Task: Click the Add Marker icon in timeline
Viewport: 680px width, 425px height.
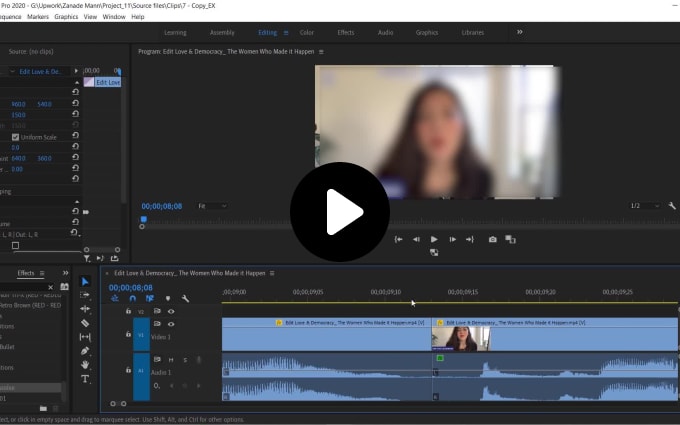Action: [x=168, y=298]
